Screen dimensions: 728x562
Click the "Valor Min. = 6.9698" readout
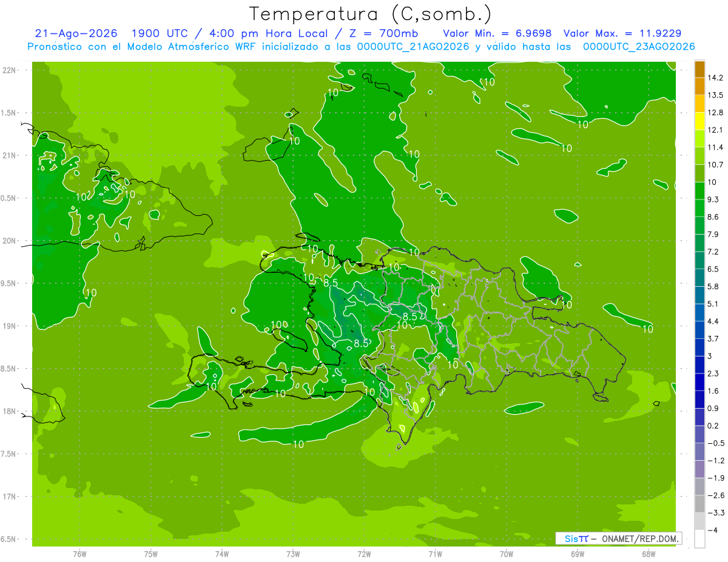(497, 33)
